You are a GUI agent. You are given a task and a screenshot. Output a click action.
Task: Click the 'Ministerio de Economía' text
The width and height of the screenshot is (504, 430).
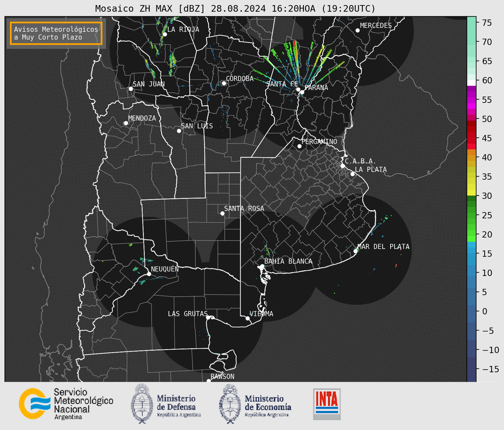(268, 402)
